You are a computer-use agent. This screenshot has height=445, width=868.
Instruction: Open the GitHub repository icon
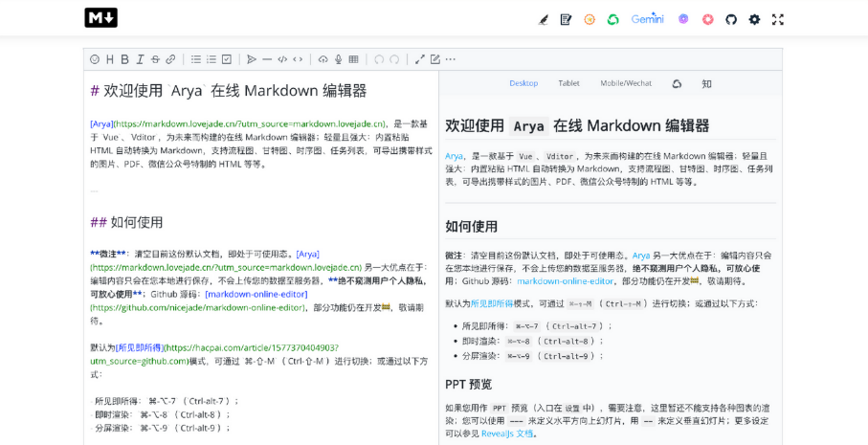tap(731, 19)
